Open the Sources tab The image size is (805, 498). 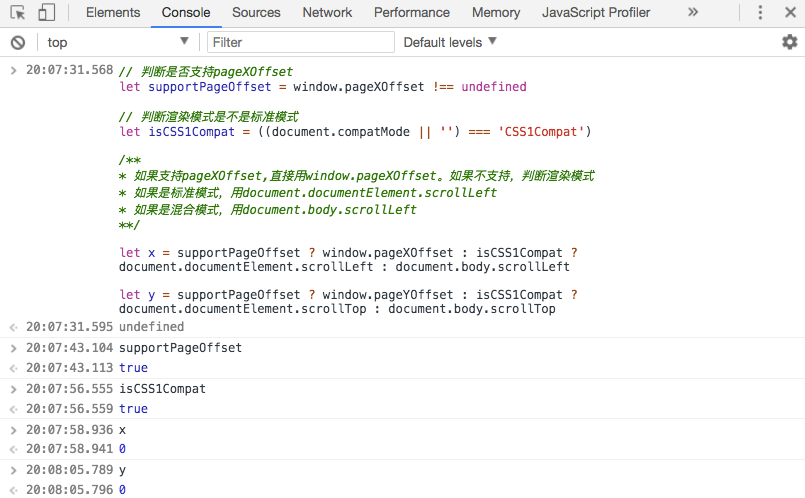(x=256, y=12)
